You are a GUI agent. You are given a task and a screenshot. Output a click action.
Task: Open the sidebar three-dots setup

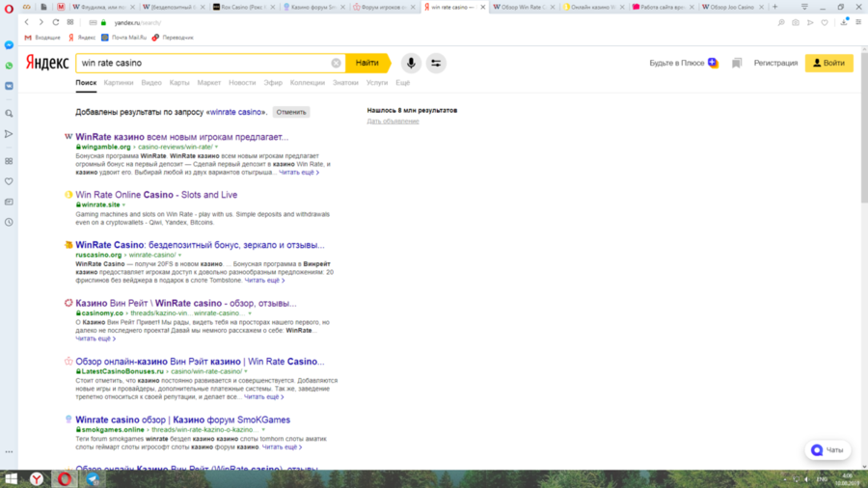[9, 452]
